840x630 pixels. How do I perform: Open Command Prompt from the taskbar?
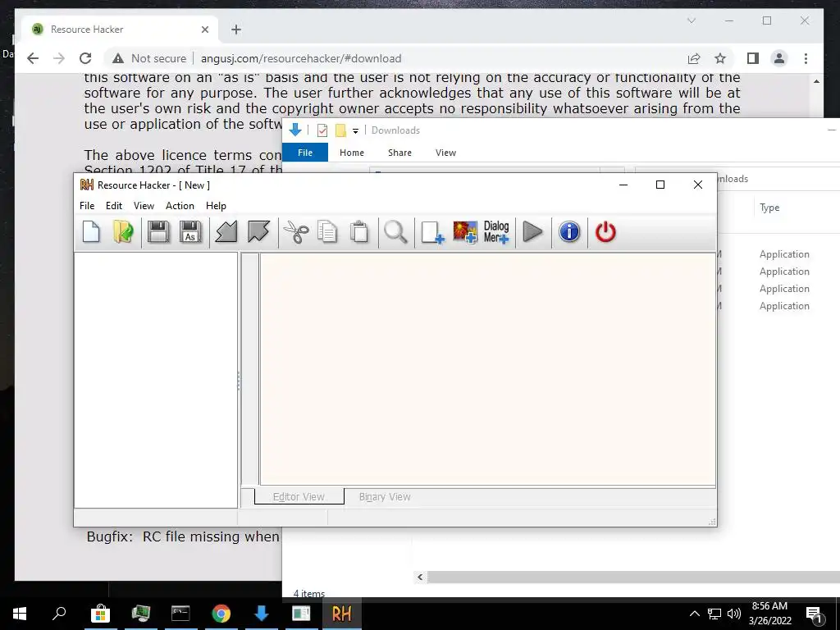180,614
